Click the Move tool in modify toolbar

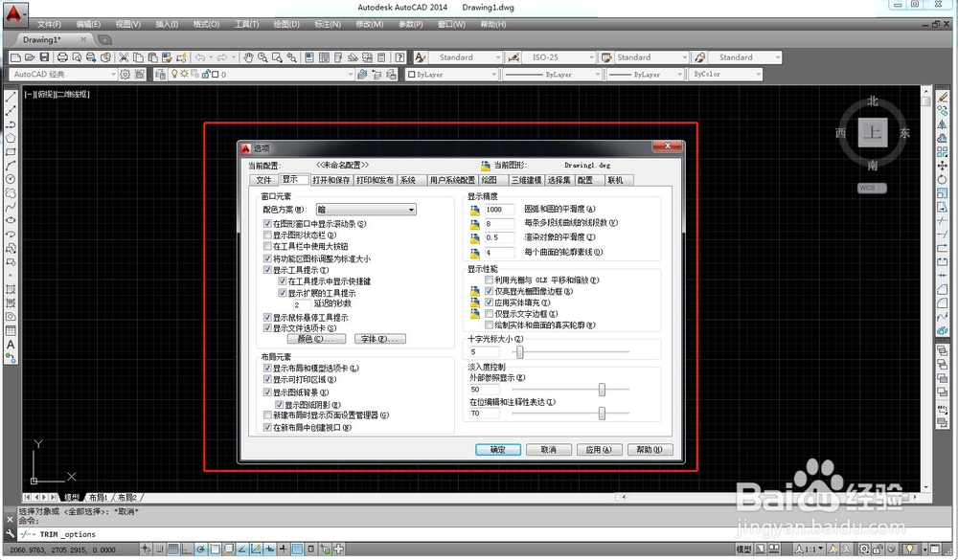(x=942, y=166)
